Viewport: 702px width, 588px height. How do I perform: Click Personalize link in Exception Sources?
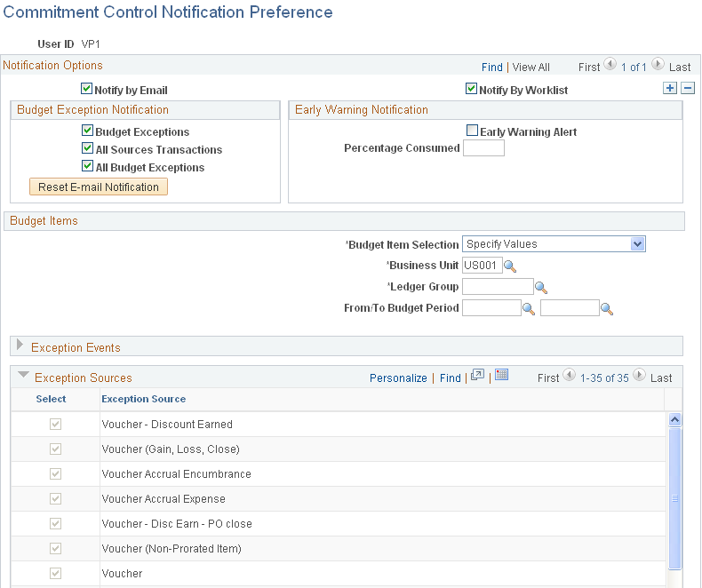point(398,378)
